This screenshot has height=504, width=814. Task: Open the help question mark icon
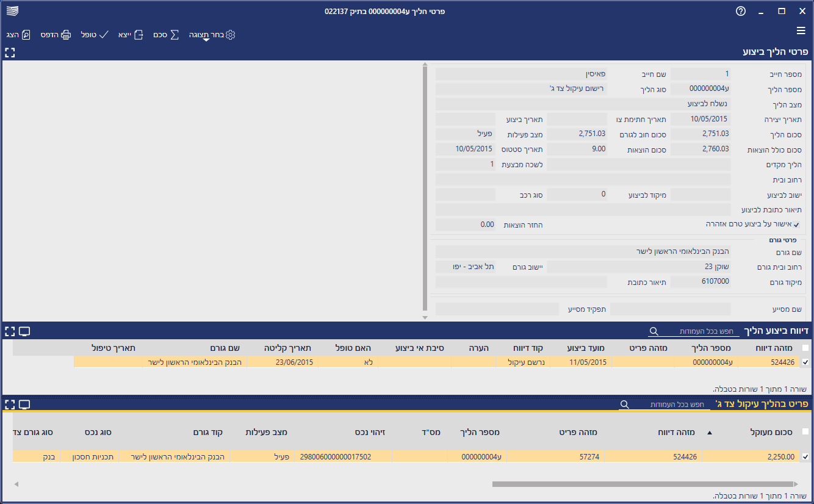click(x=741, y=11)
